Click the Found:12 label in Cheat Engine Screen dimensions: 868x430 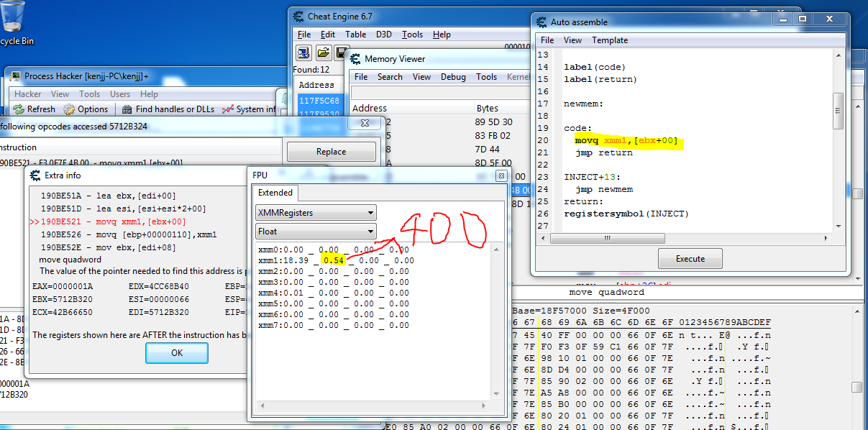[311, 70]
